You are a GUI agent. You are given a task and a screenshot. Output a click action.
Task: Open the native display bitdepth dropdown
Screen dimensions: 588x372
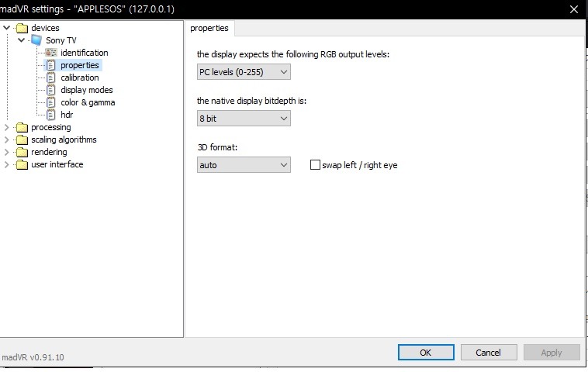[244, 119]
